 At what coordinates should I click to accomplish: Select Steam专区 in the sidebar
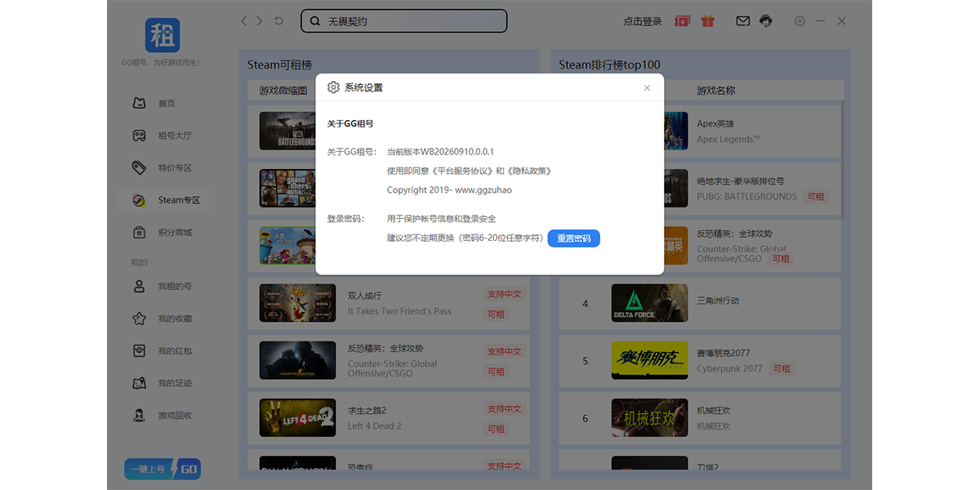pyautogui.click(x=162, y=200)
